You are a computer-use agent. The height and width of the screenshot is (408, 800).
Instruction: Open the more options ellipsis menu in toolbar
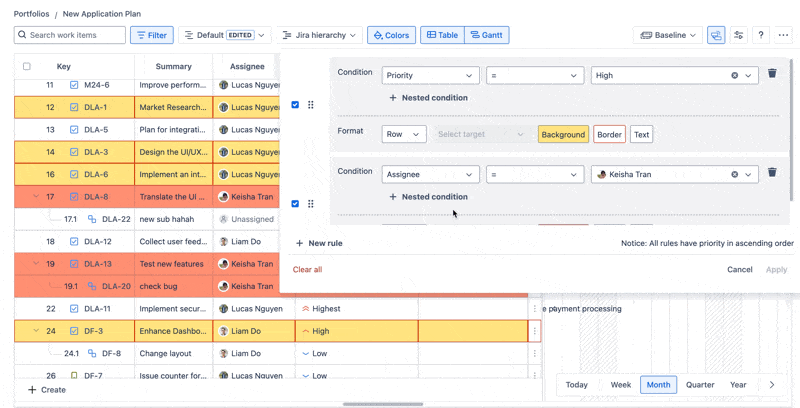click(783, 35)
